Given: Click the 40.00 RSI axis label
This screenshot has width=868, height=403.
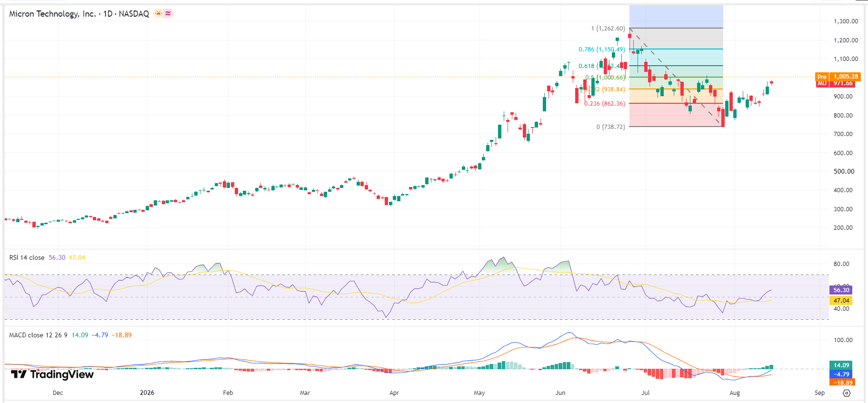Looking at the screenshot, I should [x=841, y=309].
